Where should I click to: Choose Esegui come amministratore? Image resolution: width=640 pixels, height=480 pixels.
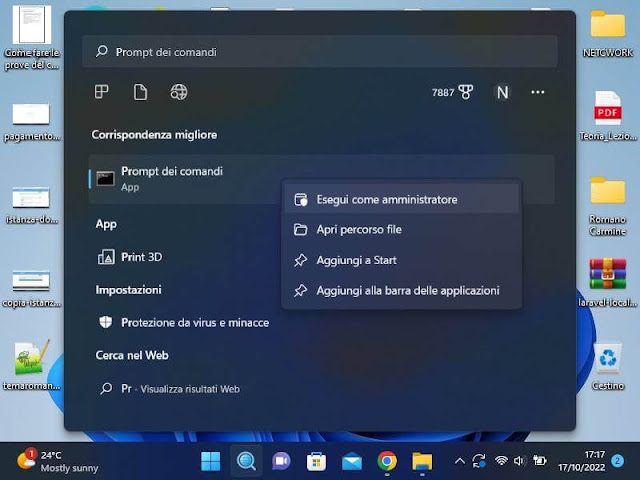click(402, 200)
